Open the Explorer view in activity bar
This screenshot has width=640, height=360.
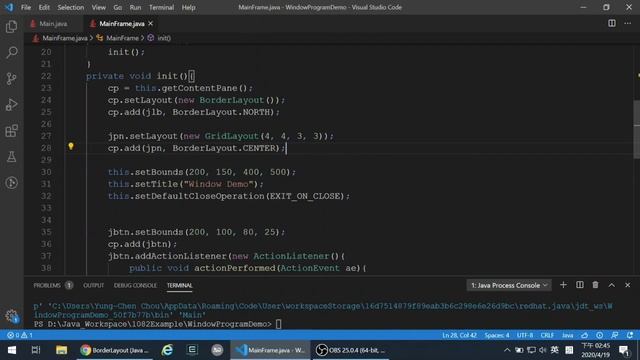pyautogui.click(x=11, y=27)
